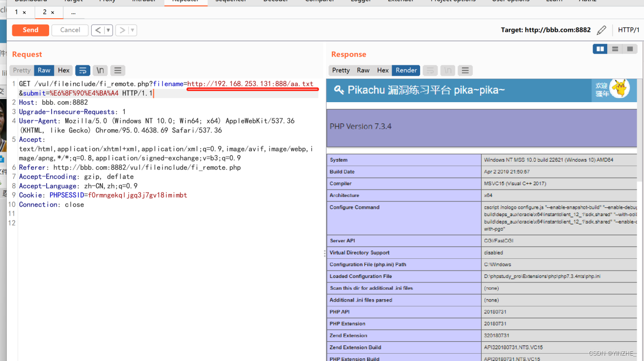Click Target: http://bbb.com:8882 label
This screenshot has height=361, width=644.
tap(546, 30)
